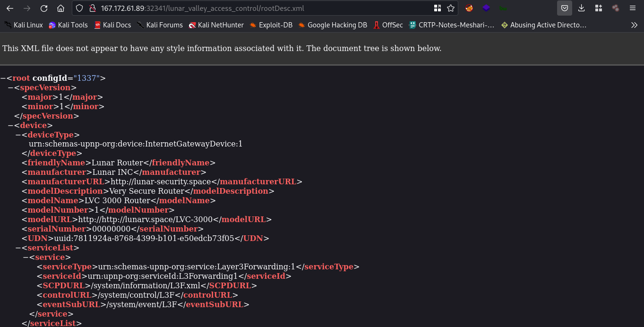
Task: Collapse the opening serviceList node
Action: (18, 248)
